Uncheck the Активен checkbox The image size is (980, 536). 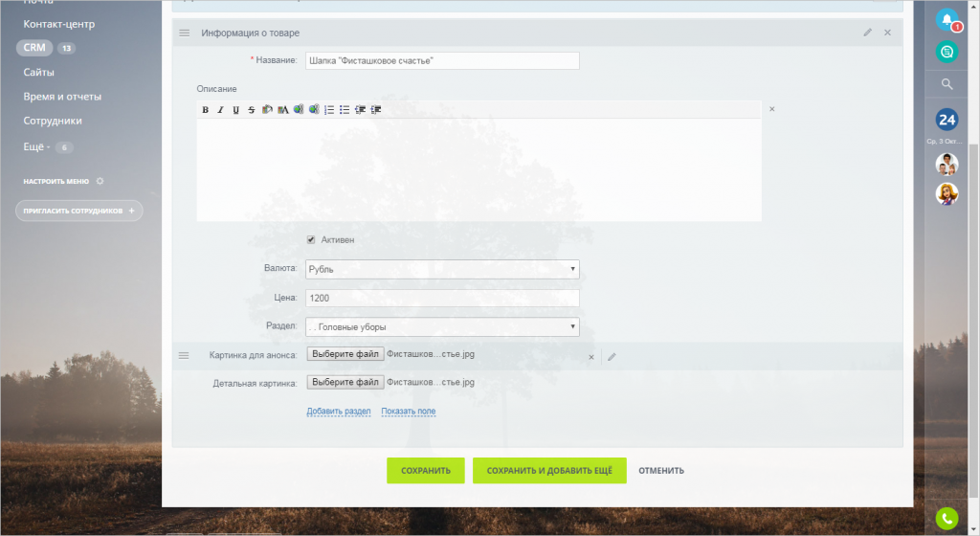tap(311, 239)
